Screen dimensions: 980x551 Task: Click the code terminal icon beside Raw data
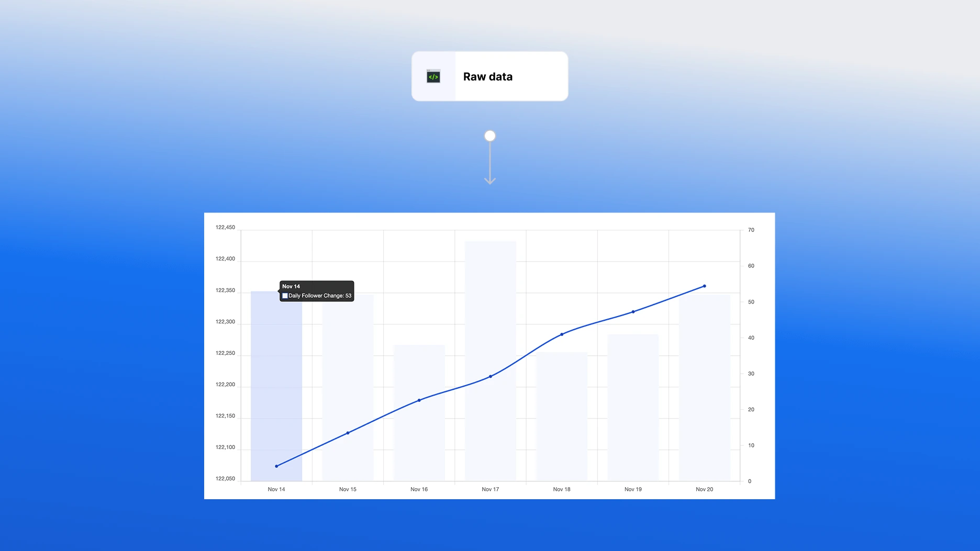click(433, 76)
